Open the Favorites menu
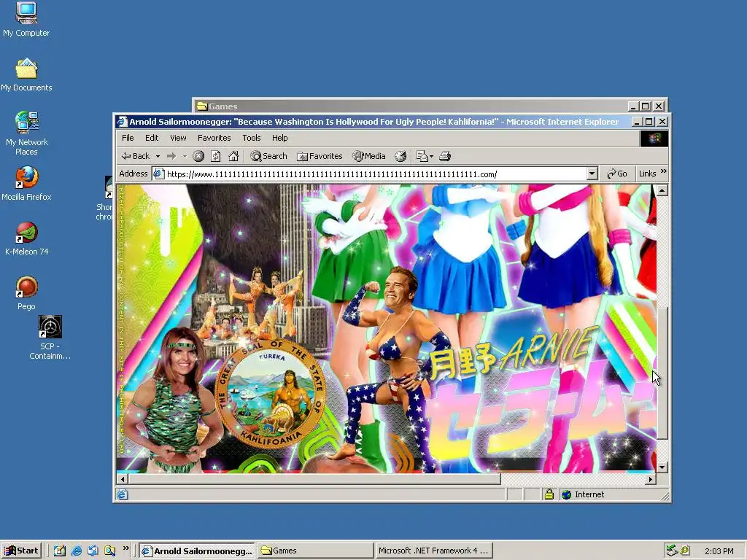Viewport: 747px width, 560px height. click(x=214, y=138)
